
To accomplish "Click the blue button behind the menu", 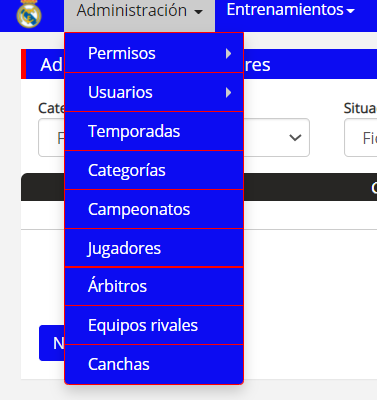I will pos(52,343).
